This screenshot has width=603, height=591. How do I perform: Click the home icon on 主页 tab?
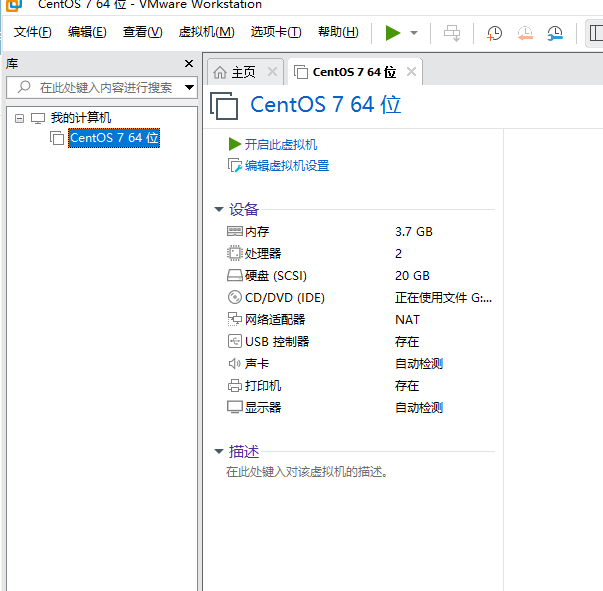point(220,72)
